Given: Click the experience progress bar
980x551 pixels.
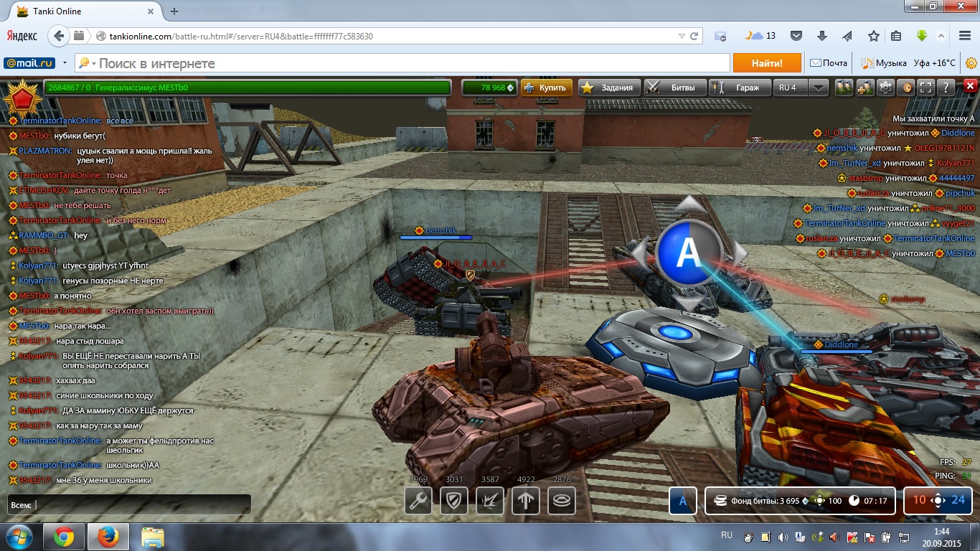Looking at the screenshot, I should pos(247,88).
